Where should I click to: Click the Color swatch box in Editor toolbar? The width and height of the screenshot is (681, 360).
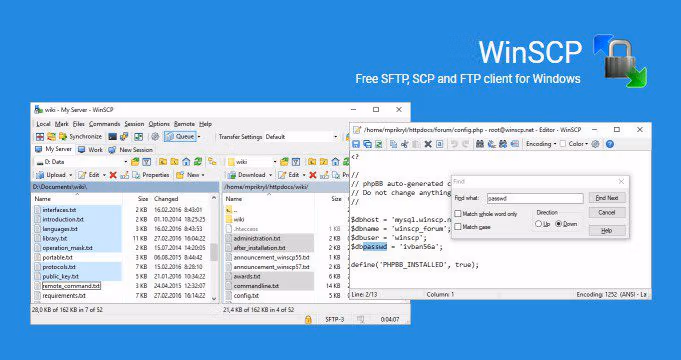click(x=563, y=144)
